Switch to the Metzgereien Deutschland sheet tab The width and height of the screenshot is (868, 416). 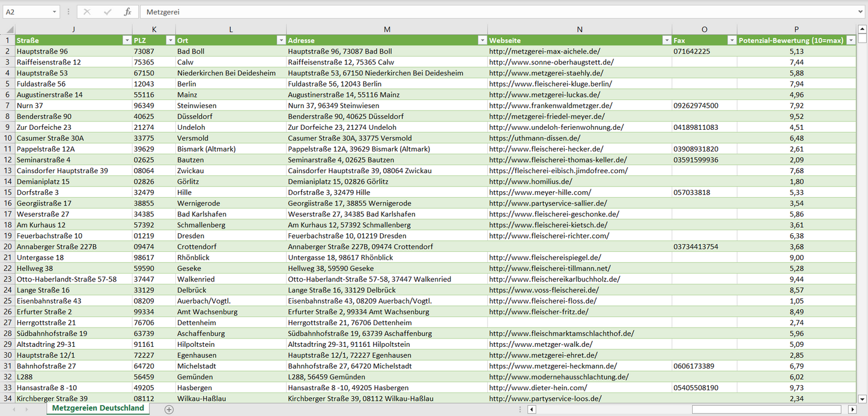coord(98,408)
